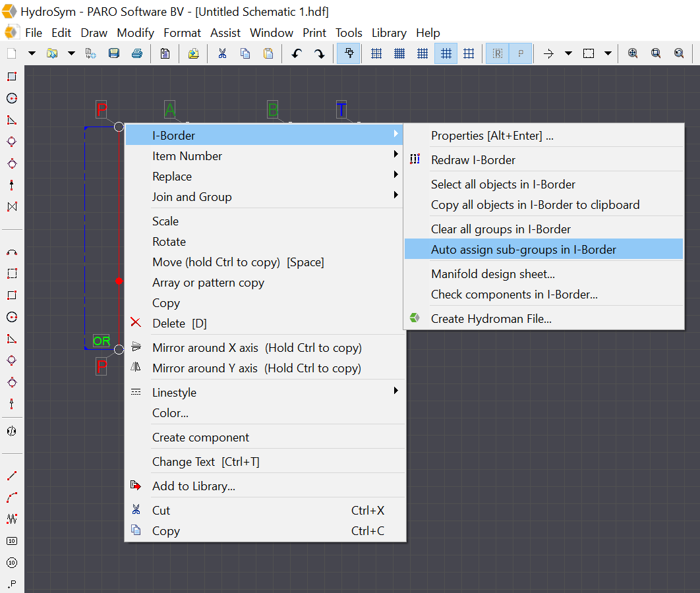
Task: Select the zigzag spring symbol tool
Action: [12, 519]
